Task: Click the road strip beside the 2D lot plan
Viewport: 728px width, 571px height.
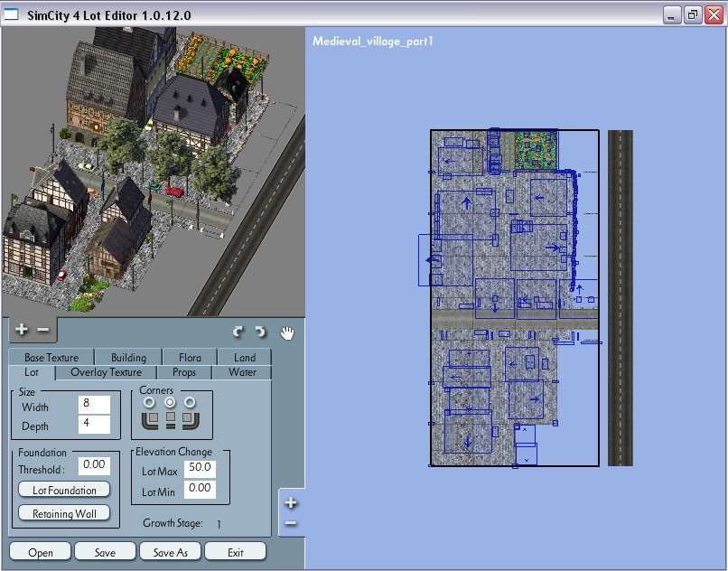Action: (x=621, y=298)
